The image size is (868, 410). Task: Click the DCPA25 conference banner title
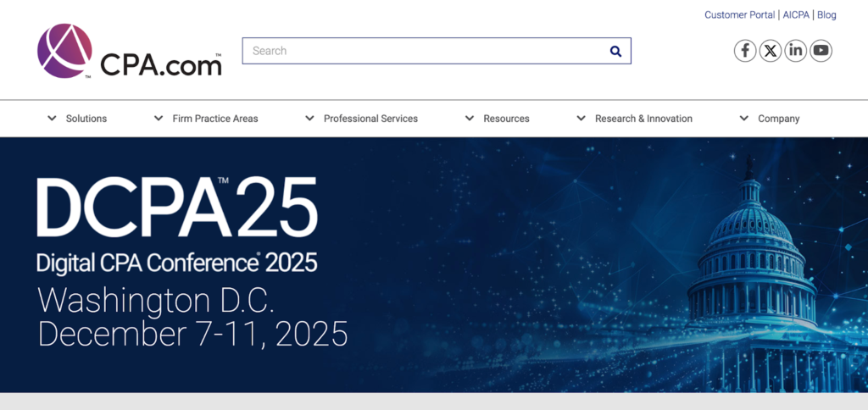coord(176,209)
